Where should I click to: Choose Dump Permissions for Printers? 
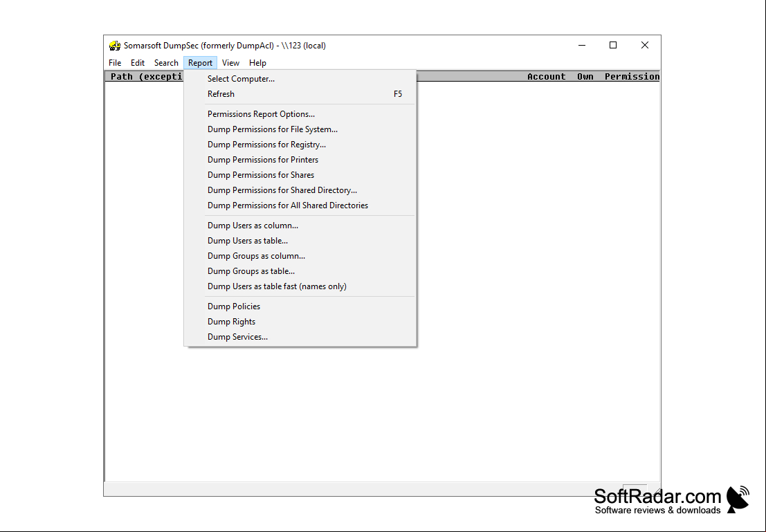click(300, 159)
